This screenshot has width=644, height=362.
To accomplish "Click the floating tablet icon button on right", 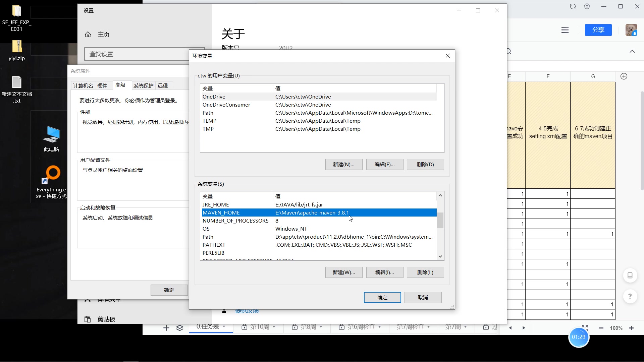I will click(x=630, y=275).
